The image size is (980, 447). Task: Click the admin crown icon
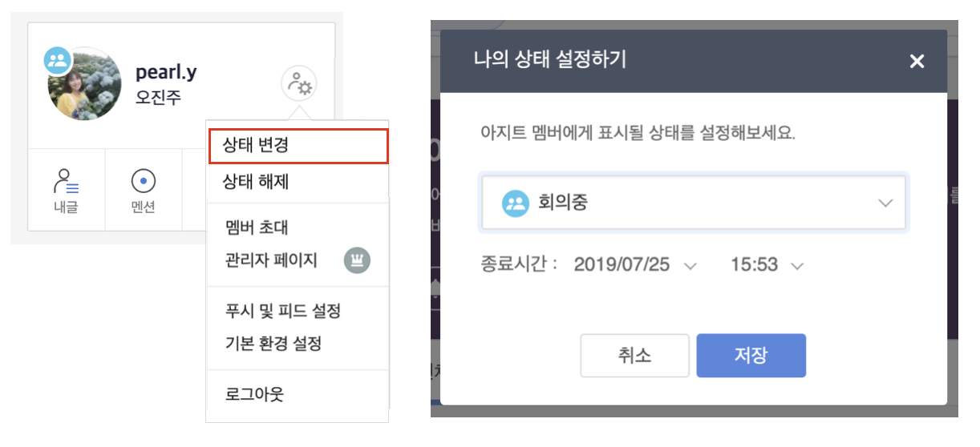click(x=357, y=260)
